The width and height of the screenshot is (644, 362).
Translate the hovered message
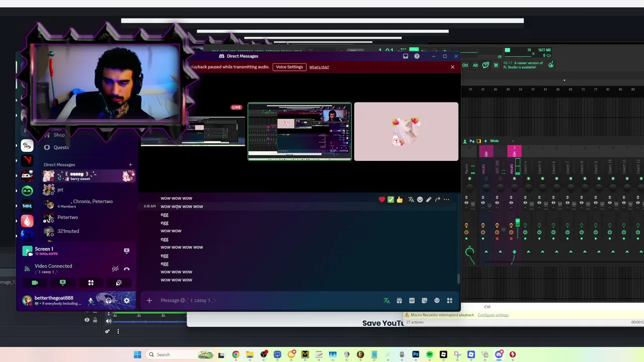[x=411, y=200]
